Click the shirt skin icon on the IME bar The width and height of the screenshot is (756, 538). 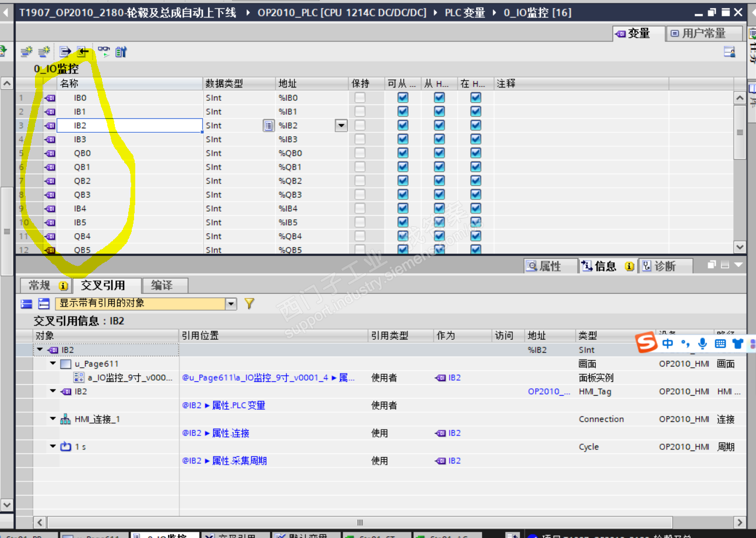[738, 343]
